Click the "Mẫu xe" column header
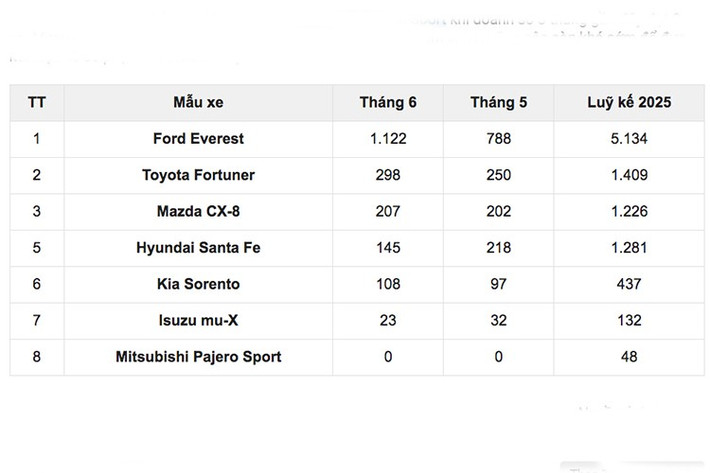 [x=198, y=103]
